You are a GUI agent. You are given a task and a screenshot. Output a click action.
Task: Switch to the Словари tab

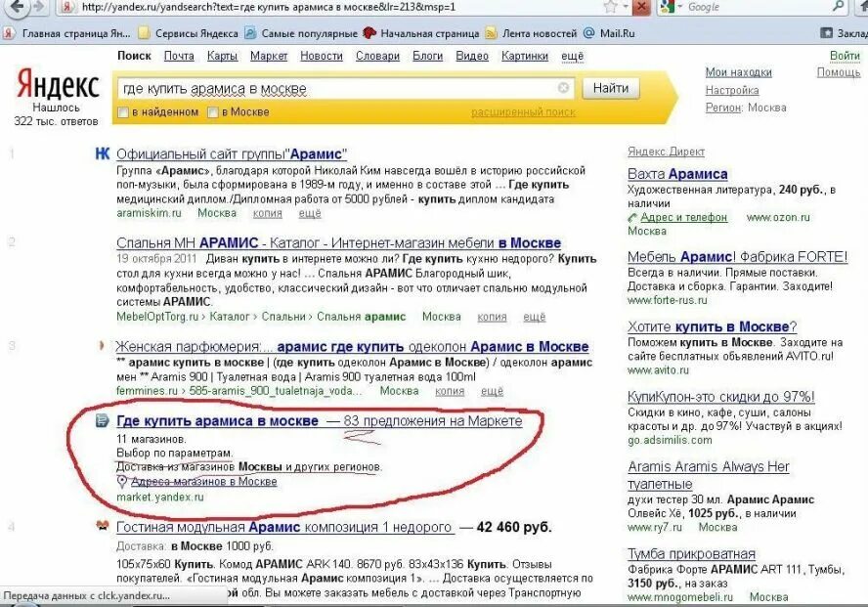coord(377,56)
